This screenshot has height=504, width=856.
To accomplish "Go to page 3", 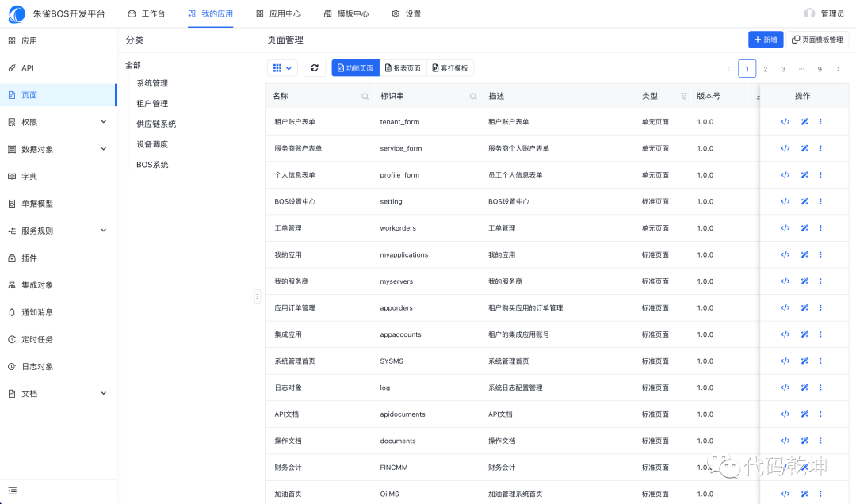I will [783, 69].
